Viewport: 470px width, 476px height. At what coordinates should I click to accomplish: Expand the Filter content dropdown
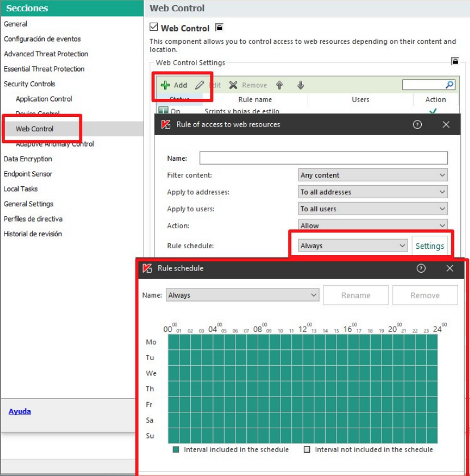coord(372,175)
